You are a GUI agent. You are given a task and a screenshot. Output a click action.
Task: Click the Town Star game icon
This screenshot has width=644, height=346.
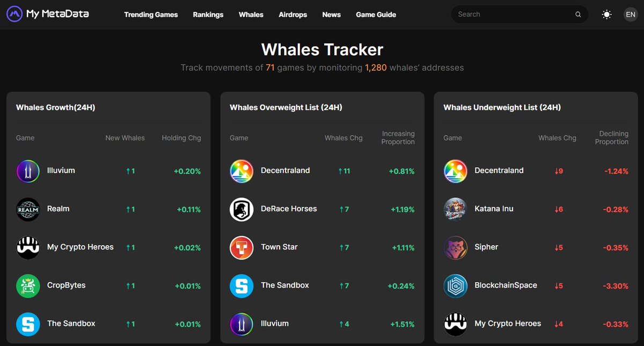[x=241, y=247]
